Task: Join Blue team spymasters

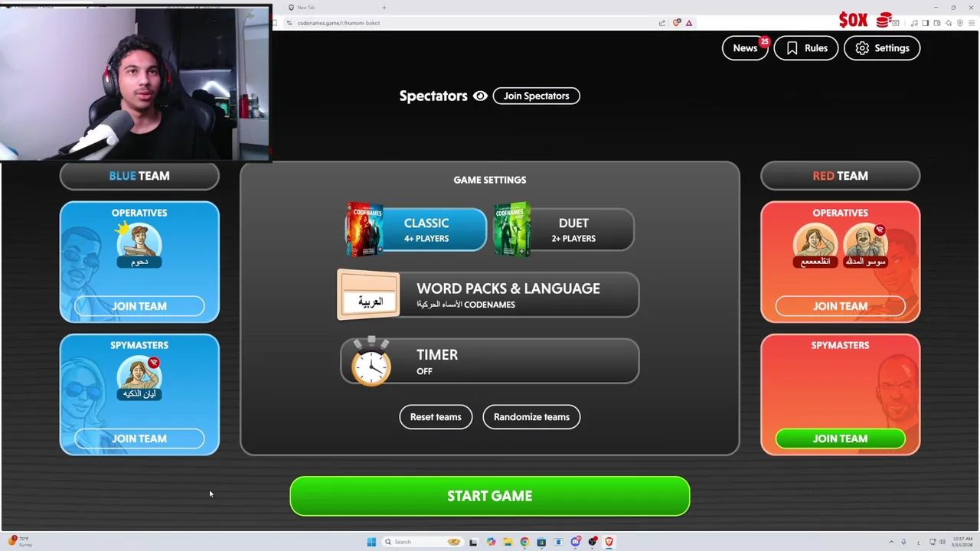Action: pos(139,439)
